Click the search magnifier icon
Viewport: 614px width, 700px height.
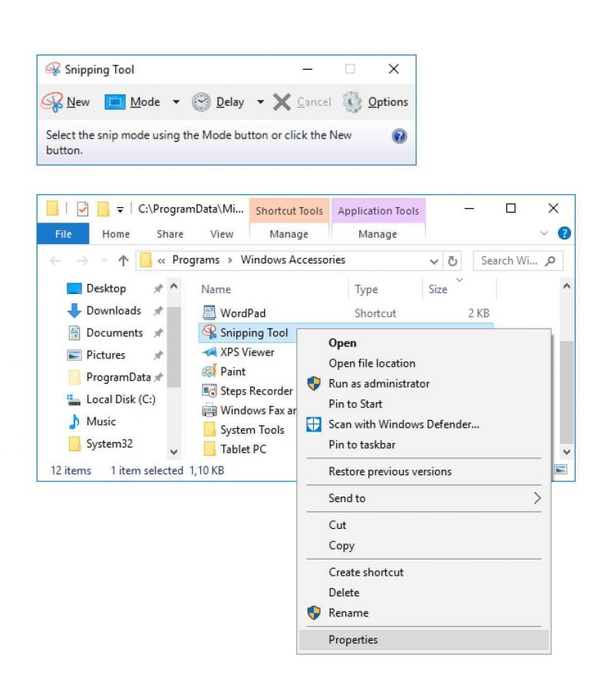coord(550,260)
